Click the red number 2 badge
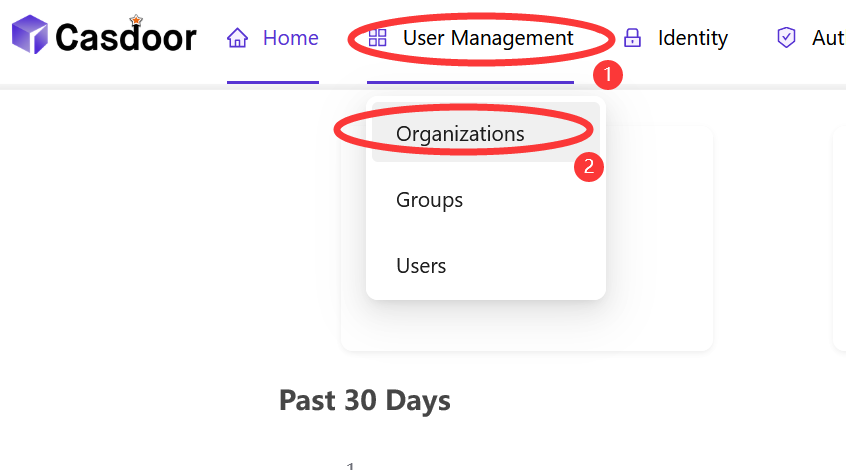Viewport: 846px width, 470px height. 589,166
